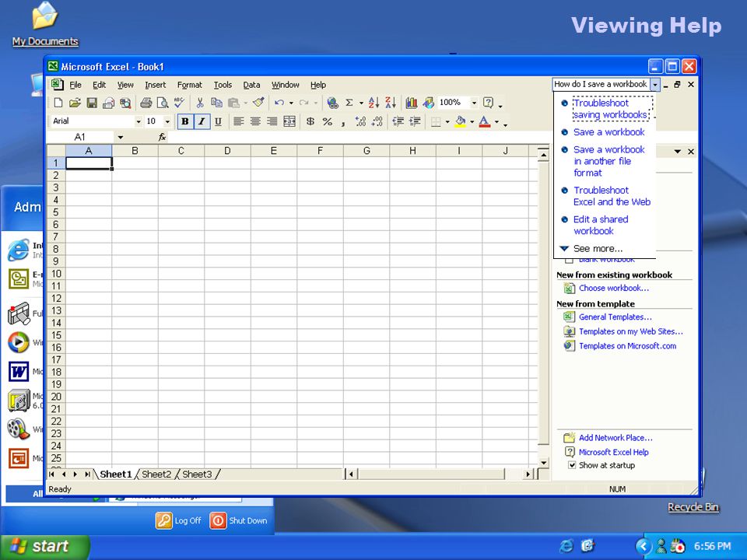The width and height of the screenshot is (747, 560).
Task: Increase the indent of the cell
Action: point(415,121)
